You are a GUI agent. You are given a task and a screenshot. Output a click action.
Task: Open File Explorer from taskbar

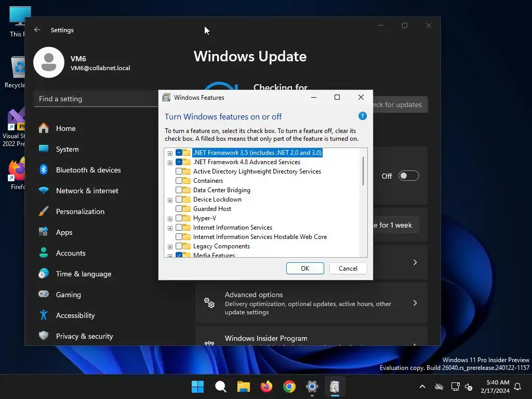(243, 387)
